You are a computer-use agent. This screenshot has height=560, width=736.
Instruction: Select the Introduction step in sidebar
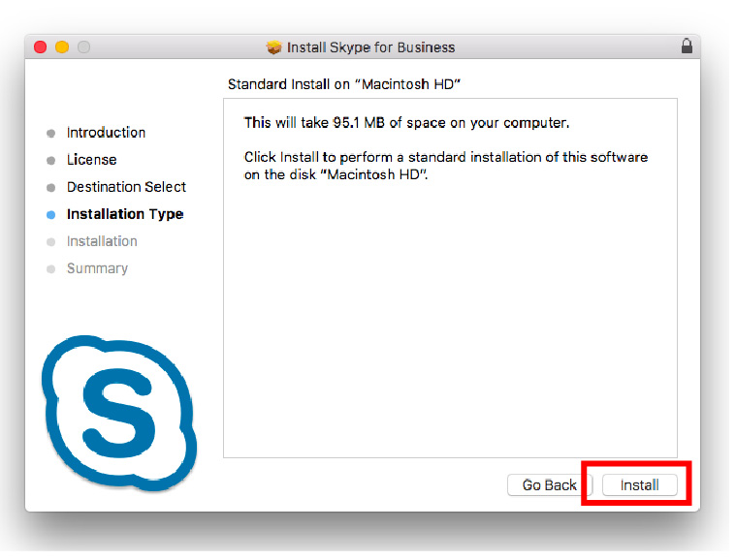pos(106,133)
